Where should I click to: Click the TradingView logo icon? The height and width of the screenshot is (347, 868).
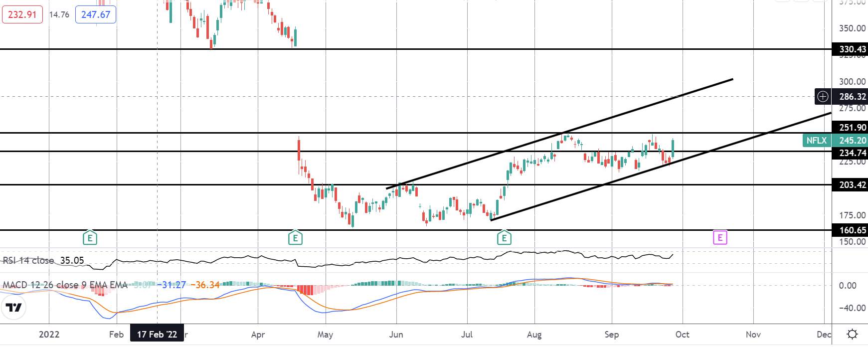(x=14, y=308)
